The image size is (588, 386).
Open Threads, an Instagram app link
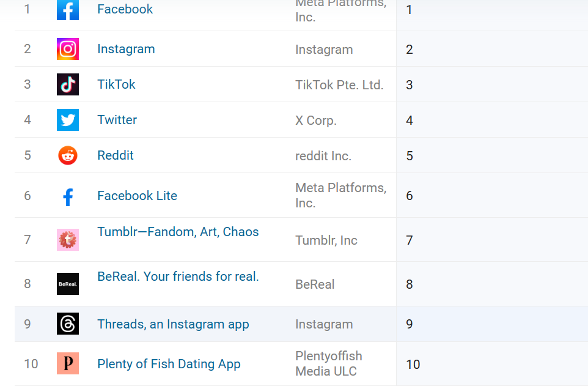(x=173, y=324)
